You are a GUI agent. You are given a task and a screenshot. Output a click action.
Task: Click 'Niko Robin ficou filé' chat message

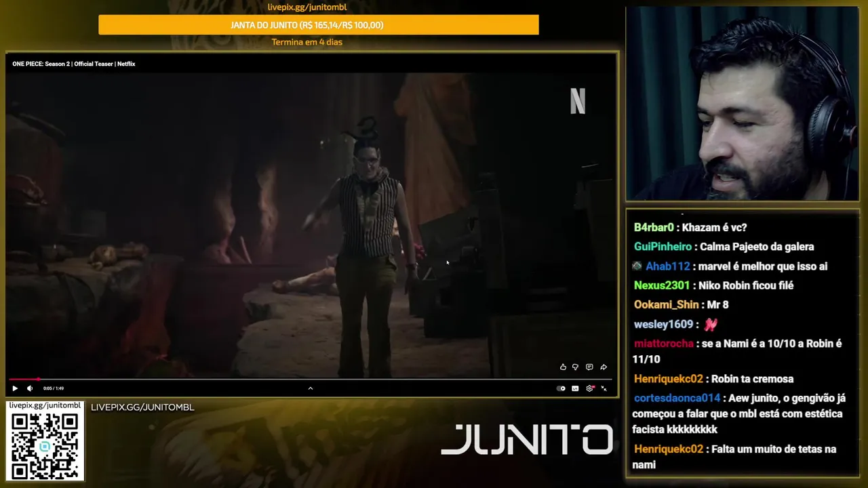coord(745,285)
